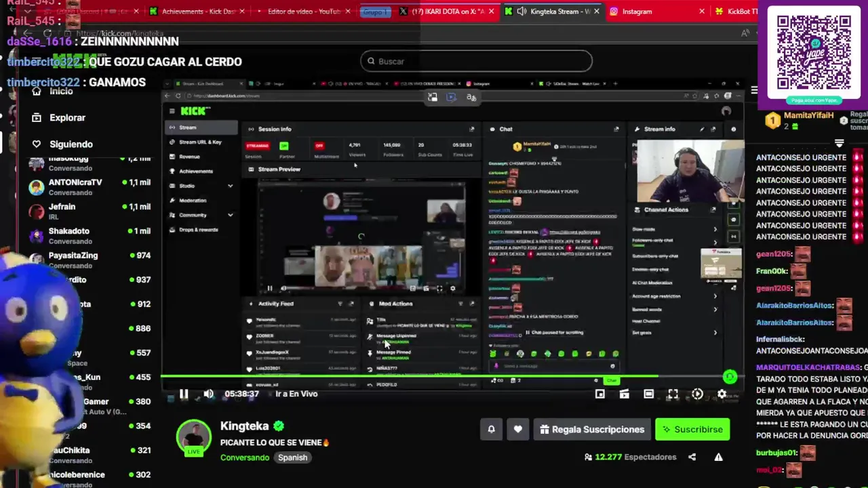Follow Kingteka with the heart button
The image size is (868, 488).
[x=518, y=429]
